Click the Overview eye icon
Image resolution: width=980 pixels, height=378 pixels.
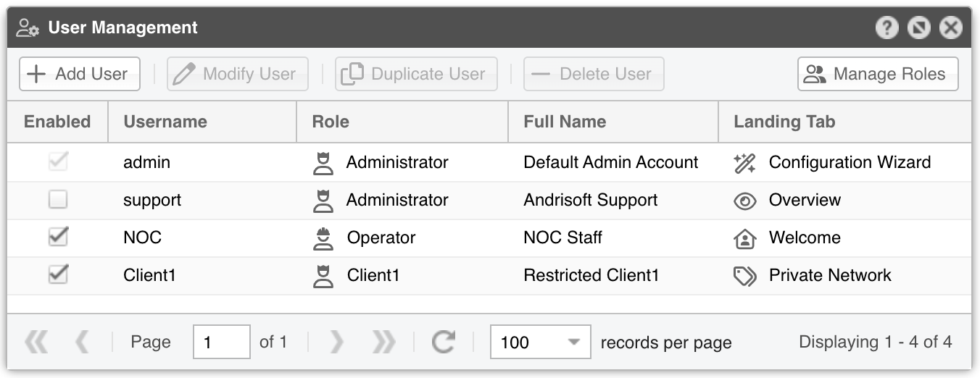tap(744, 201)
